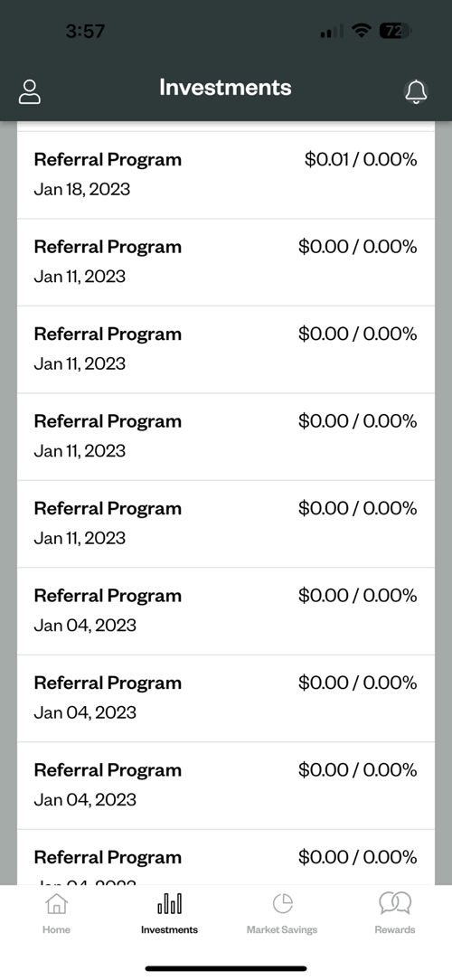The height and width of the screenshot is (980, 452).
Task: Open the first Jan 11, 2023 Referral Program row
Action: click(226, 262)
